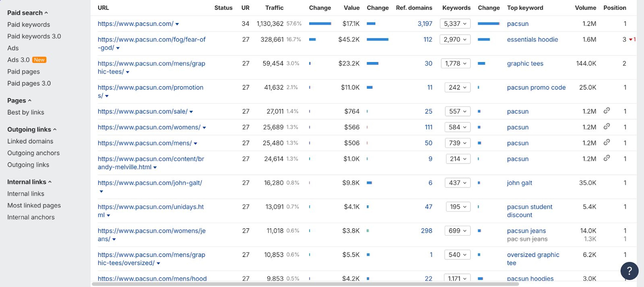The height and width of the screenshot is (287, 644).
Task: Open Ads 3.0 New in sidebar
Action: (x=27, y=60)
